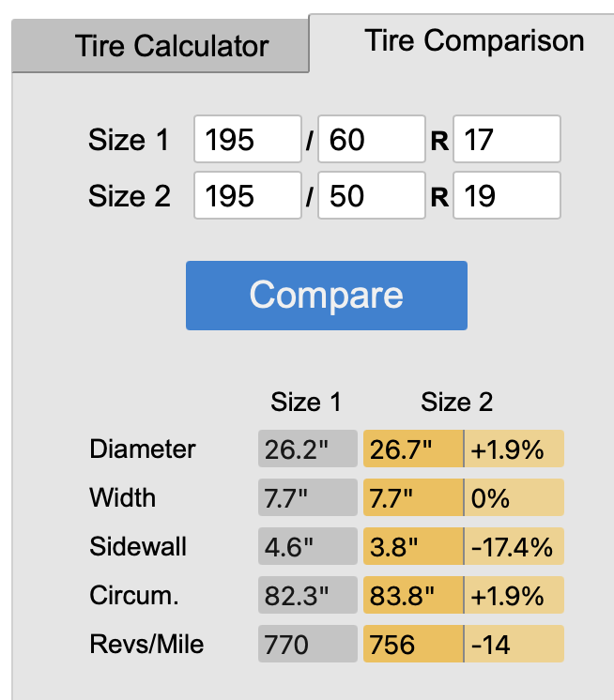
Task: Click the revs per mile difference -14
Action: (x=514, y=644)
